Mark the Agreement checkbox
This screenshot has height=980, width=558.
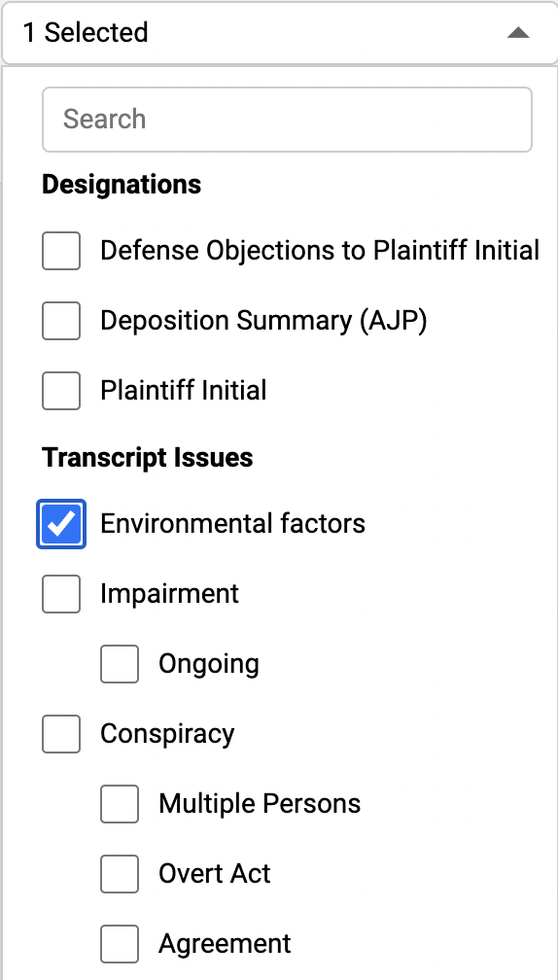[x=120, y=944]
